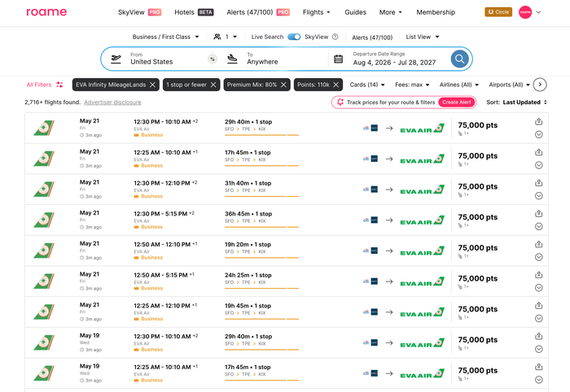Click Alerts (47/100) in search options bar
This screenshot has height=392, width=570.
tap(372, 37)
